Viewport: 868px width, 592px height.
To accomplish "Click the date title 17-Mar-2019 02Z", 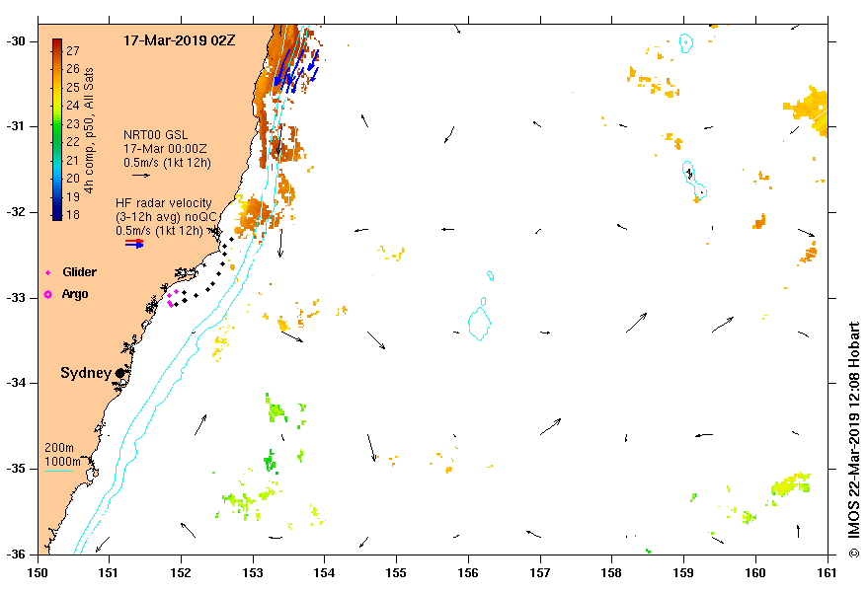I will click(179, 40).
